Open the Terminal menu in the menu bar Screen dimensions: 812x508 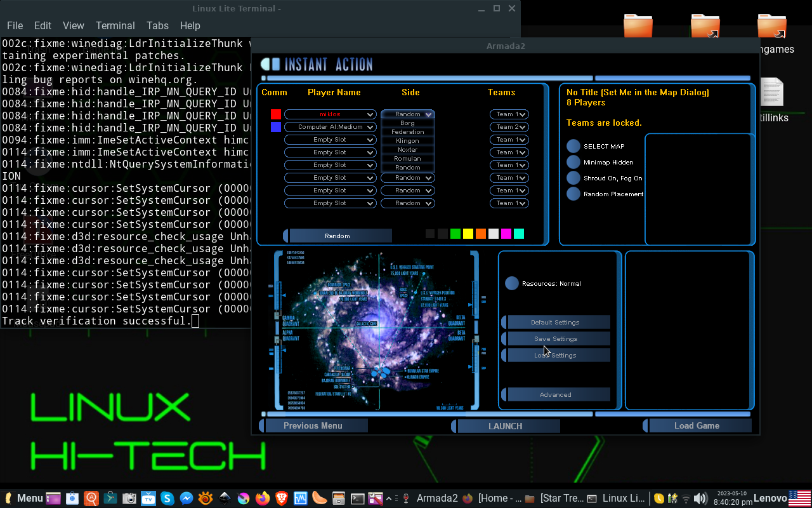coord(115,26)
